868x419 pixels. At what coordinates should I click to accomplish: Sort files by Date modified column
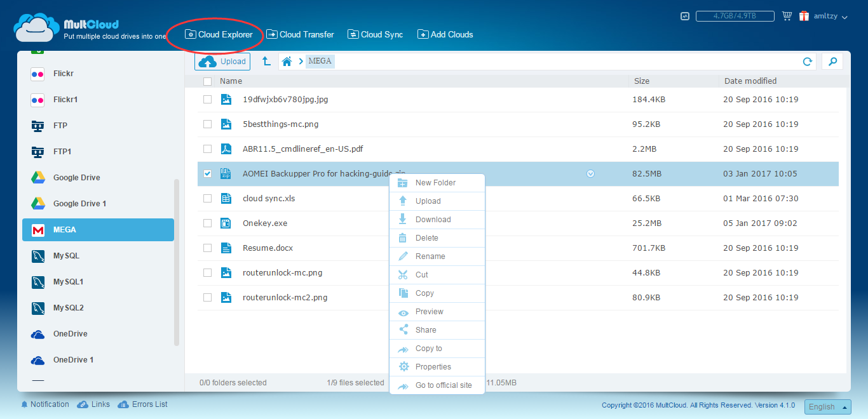tap(750, 81)
